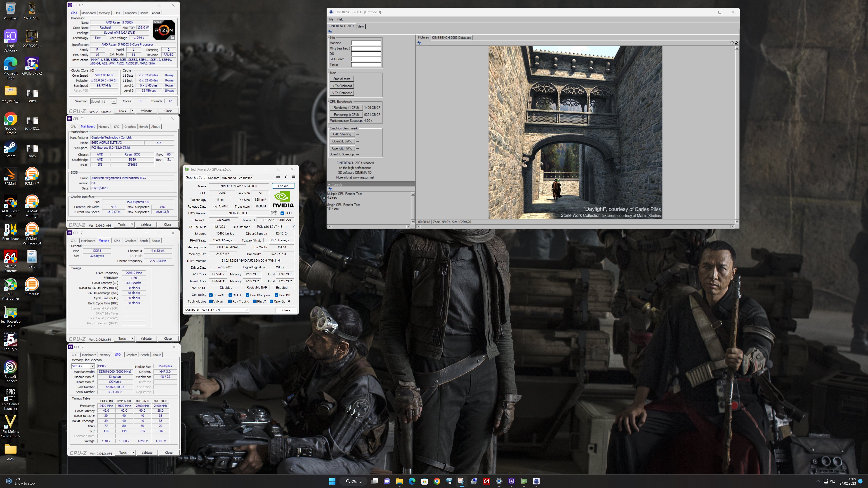This screenshot has width=868, height=488.
Task: Toggle the DirectCompute checkbox
Action: pyautogui.click(x=247, y=295)
